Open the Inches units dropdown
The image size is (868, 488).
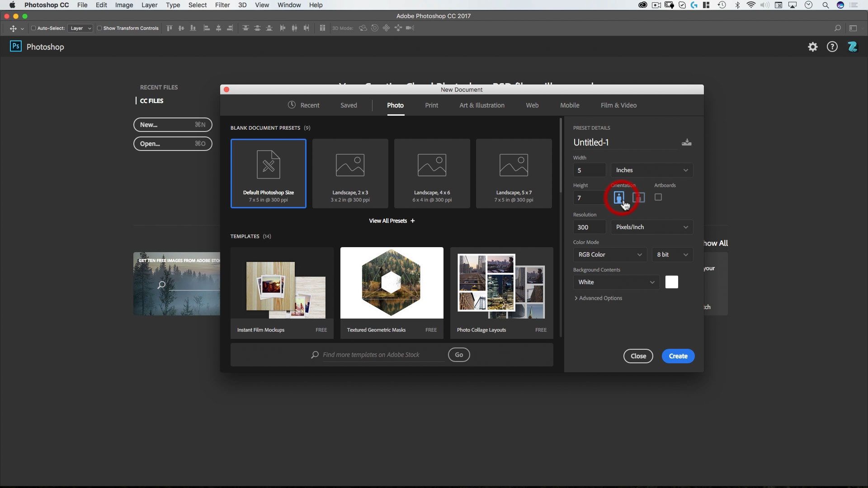(651, 170)
